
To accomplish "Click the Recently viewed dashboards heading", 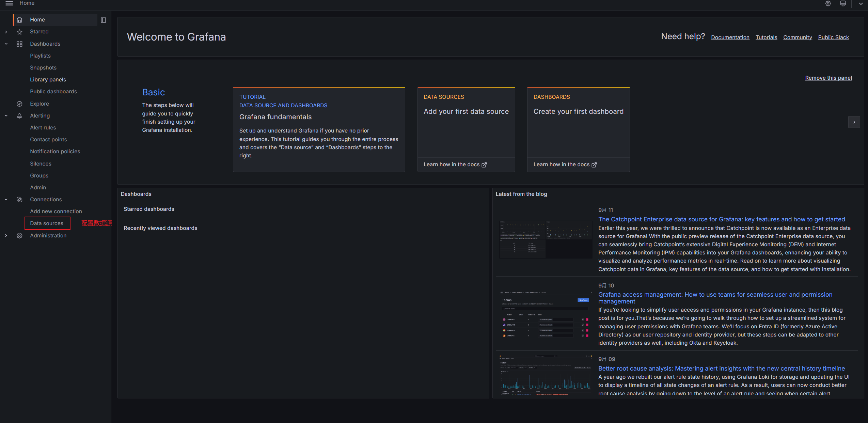I will (x=160, y=228).
